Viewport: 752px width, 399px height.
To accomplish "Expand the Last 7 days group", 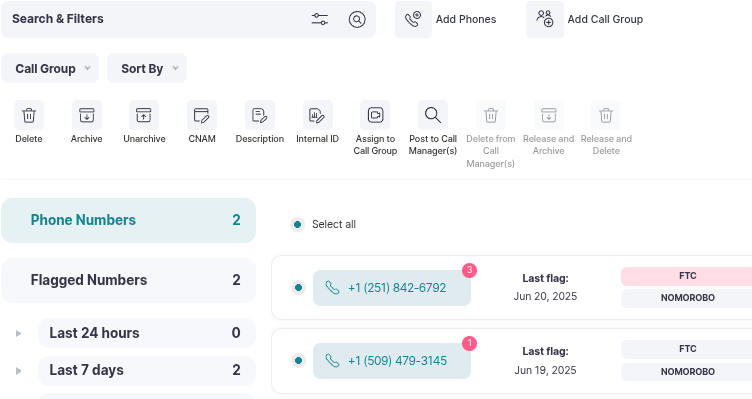I will [x=18, y=371].
